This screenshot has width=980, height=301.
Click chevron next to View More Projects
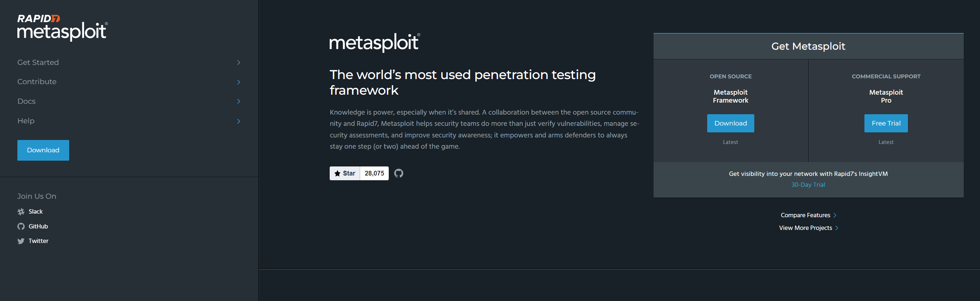pos(837,228)
